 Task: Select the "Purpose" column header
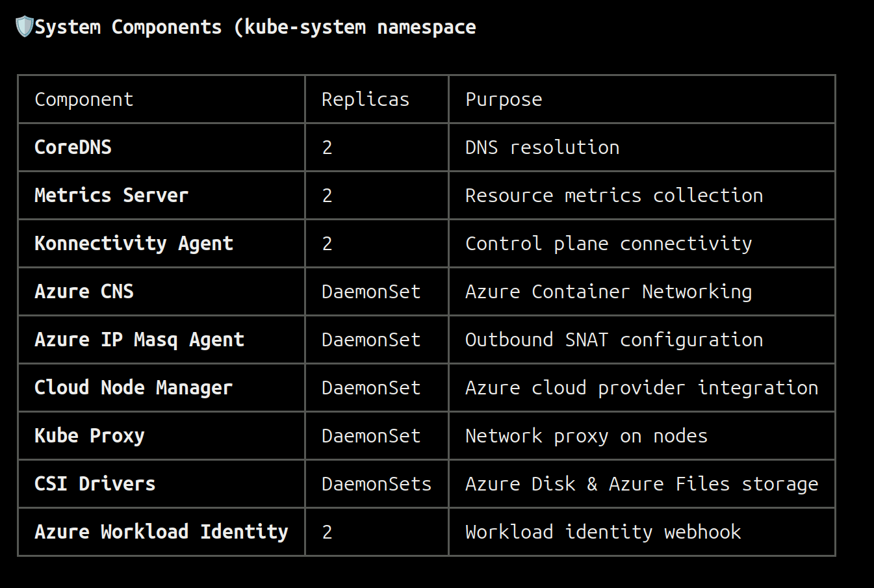click(504, 99)
